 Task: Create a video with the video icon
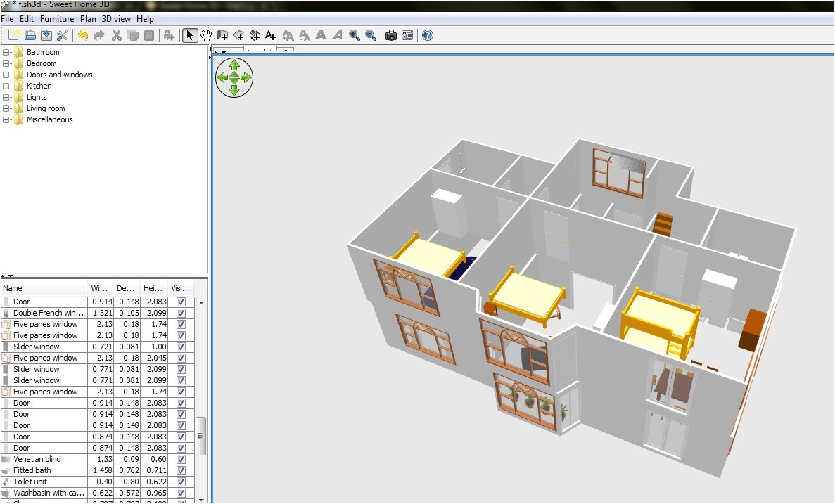point(407,34)
